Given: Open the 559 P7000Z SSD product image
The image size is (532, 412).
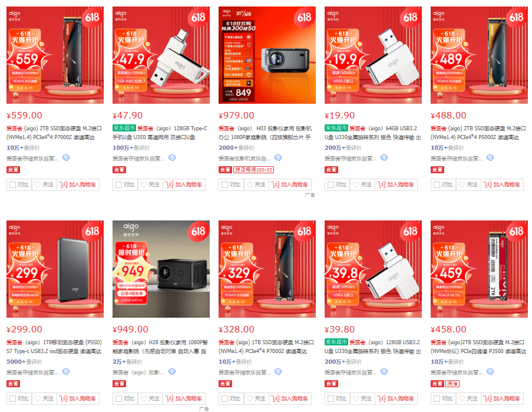Looking at the screenshot, I should coord(55,55).
